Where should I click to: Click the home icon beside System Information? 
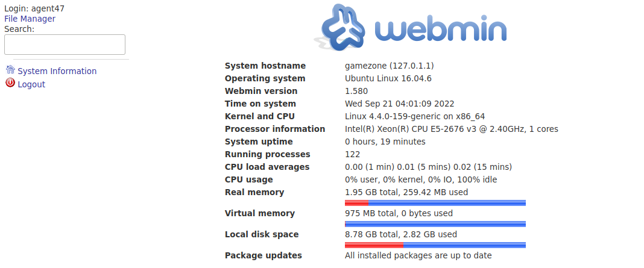(10, 69)
